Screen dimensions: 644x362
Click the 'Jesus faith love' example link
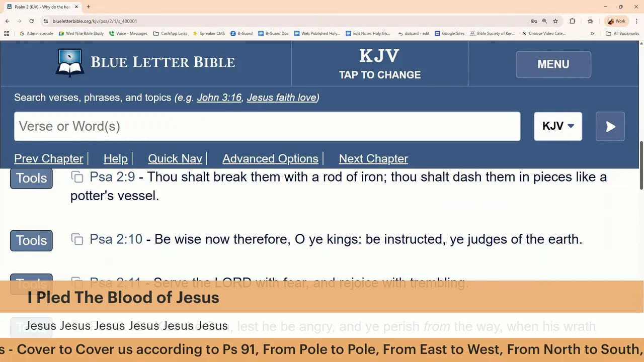pos(281,98)
